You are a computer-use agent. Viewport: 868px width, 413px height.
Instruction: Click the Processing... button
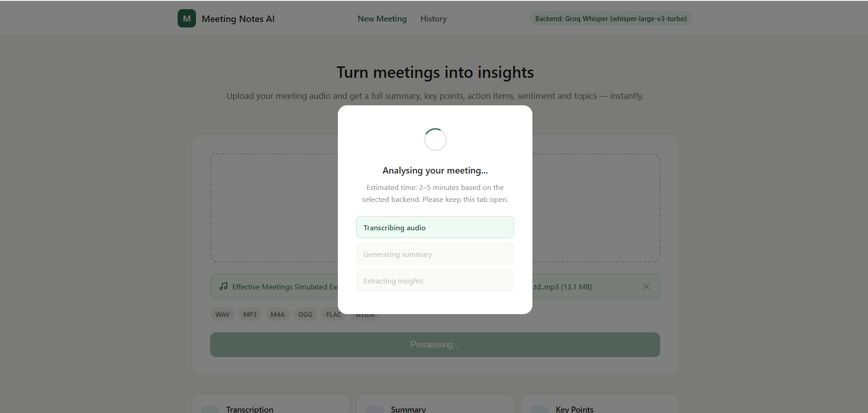435,345
